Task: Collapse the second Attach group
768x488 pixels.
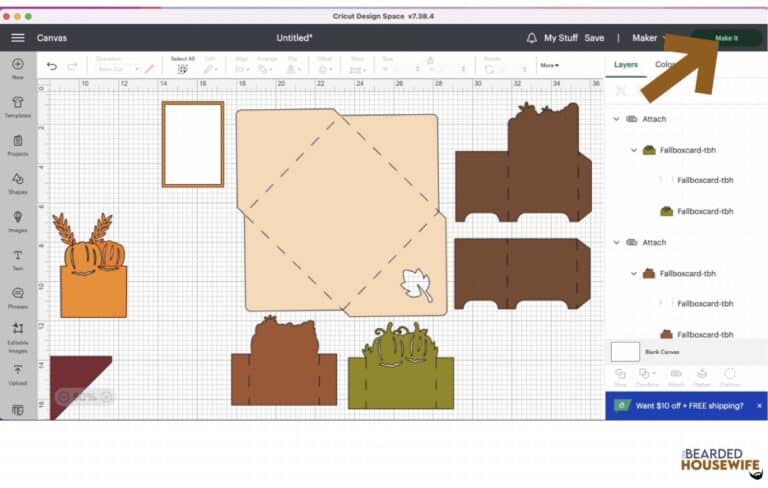Action: click(616, 242)
